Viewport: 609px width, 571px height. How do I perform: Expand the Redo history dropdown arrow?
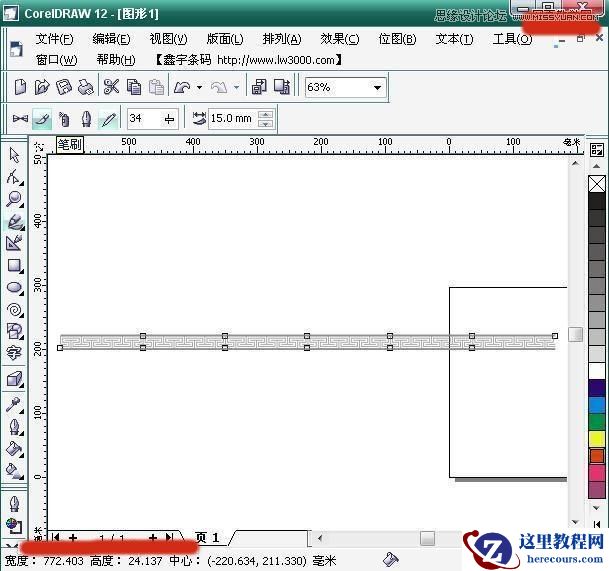pos(236,87)
